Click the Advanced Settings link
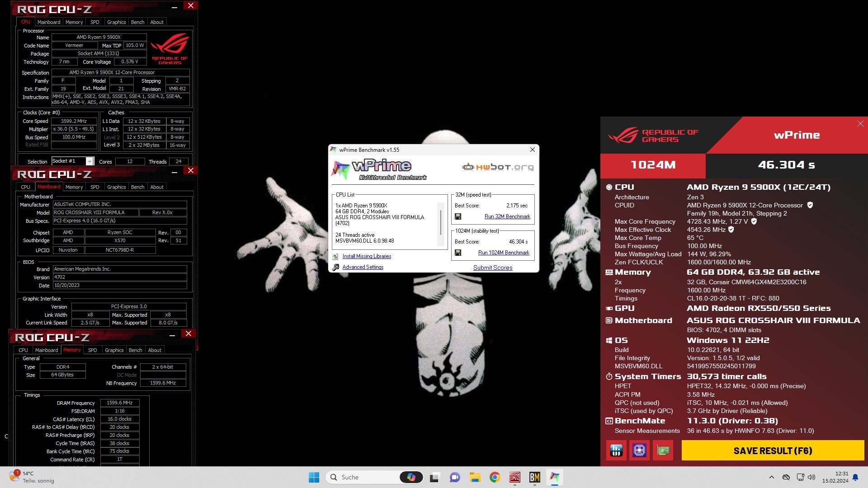868x488 pixels. click(363, 267)
